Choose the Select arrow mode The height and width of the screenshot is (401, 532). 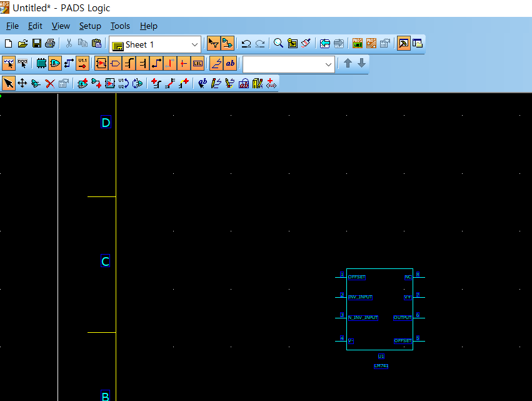(9, 83)
